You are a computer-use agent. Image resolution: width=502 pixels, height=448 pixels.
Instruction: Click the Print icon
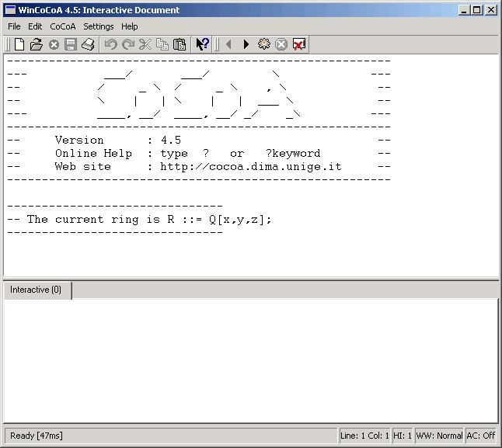tap(88, 44)
